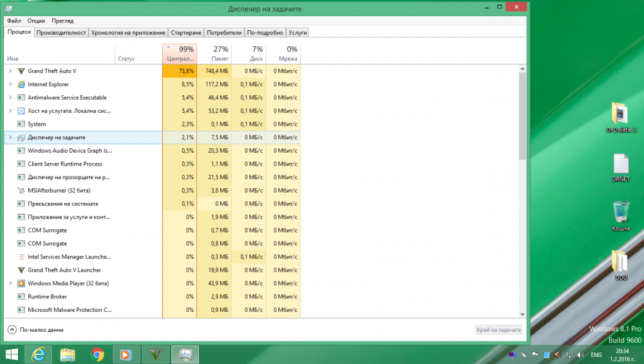Screen dimensions: 644x364
Task: Click the Intel Services Manager Launcher icon
Action: point(21,257)
